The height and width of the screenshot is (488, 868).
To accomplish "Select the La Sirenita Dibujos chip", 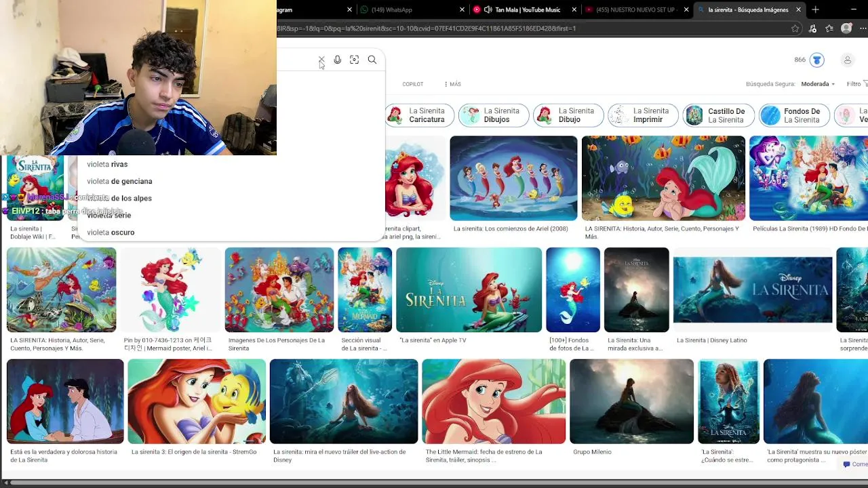I will 494,115.
